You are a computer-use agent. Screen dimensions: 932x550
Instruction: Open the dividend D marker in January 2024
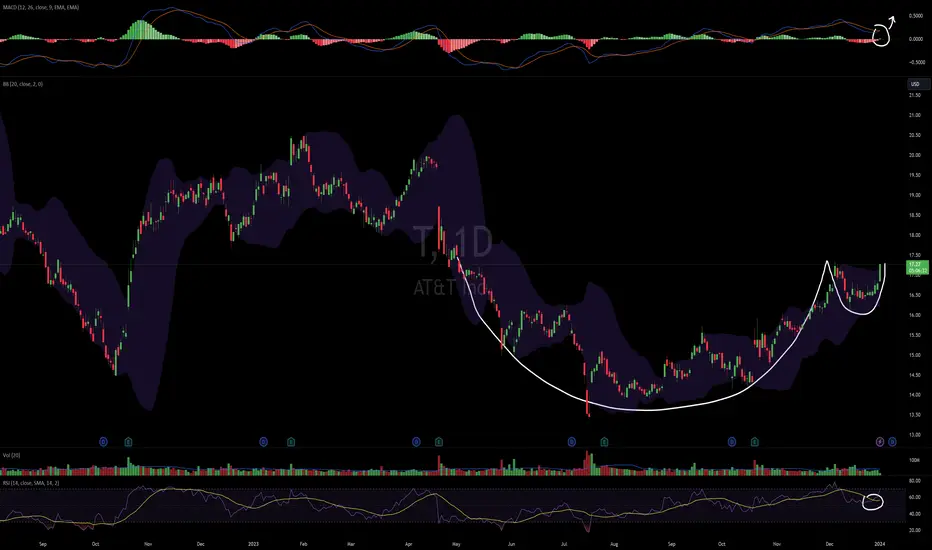coord(892,442)
